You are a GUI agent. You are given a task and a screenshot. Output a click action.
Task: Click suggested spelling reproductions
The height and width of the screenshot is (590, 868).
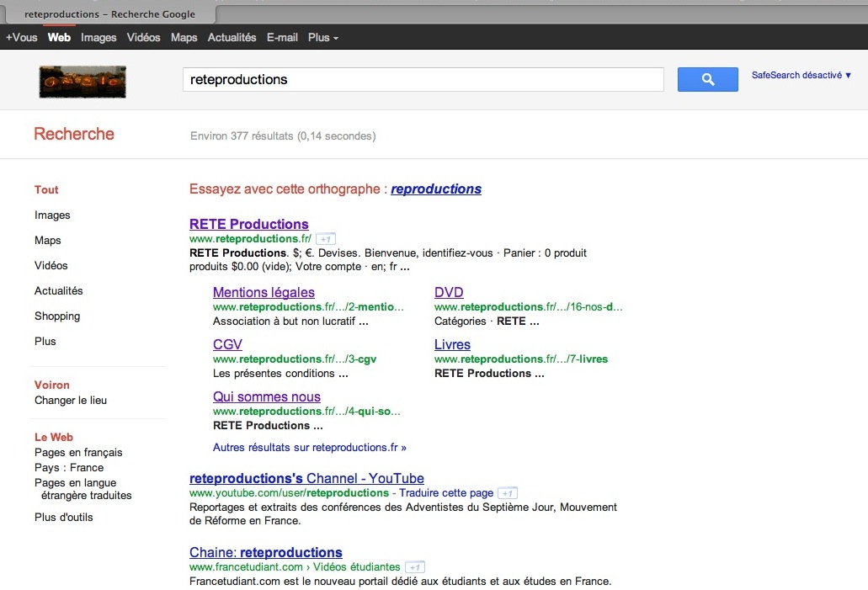click(436, 189)
